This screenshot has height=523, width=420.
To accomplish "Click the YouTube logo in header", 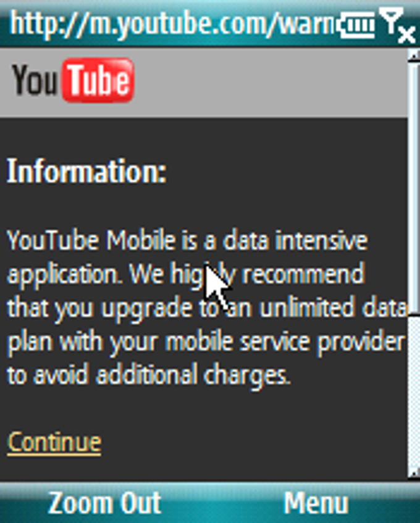I will coord(73,80).
